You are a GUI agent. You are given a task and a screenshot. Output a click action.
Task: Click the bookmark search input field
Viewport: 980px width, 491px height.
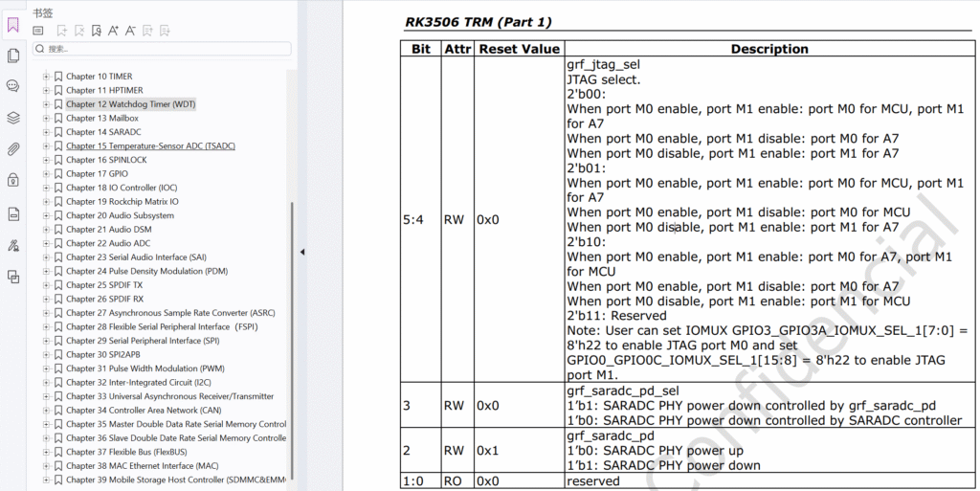coord(163,49)
